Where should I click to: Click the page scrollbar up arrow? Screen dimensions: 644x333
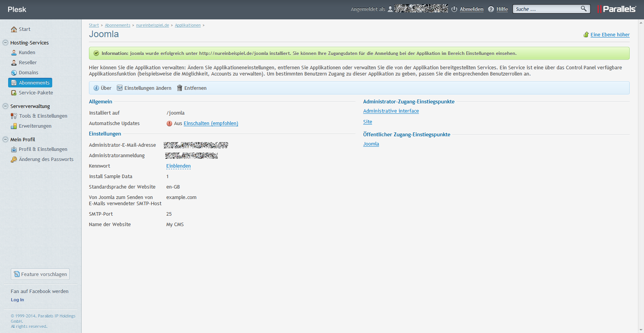tap(641, 22)
